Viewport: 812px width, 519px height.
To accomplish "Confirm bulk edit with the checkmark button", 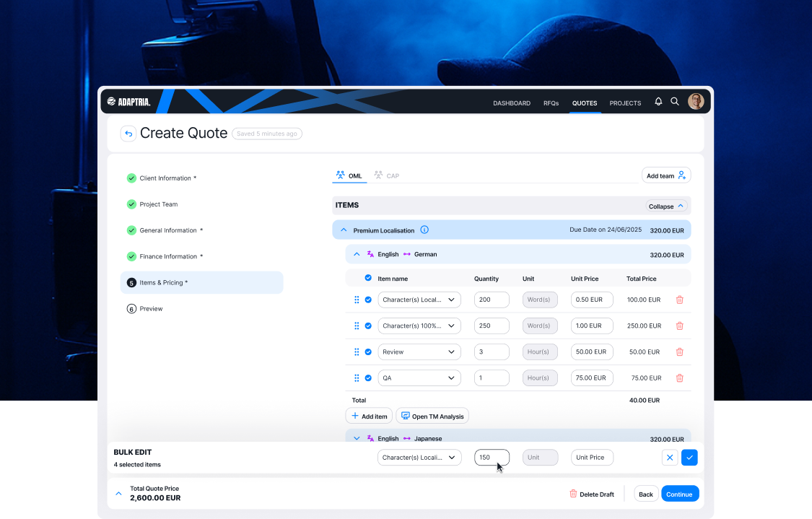I will tap(690, 458).
